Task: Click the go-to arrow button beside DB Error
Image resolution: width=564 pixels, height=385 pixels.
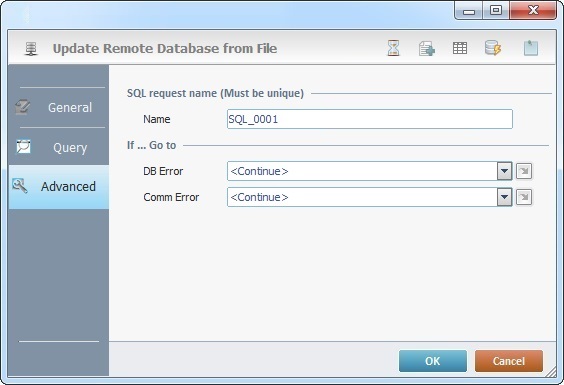Action: tap(524, 171)
